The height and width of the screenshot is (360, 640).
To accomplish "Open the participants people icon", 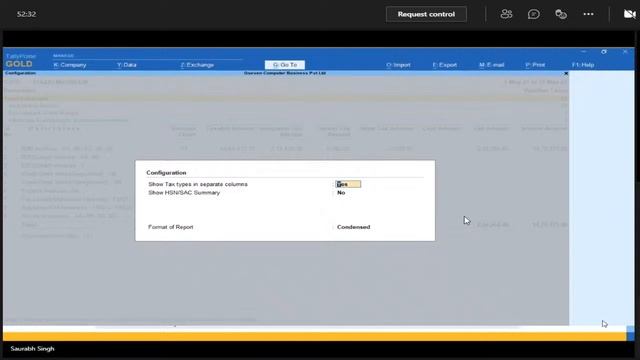I will point(506,14).
